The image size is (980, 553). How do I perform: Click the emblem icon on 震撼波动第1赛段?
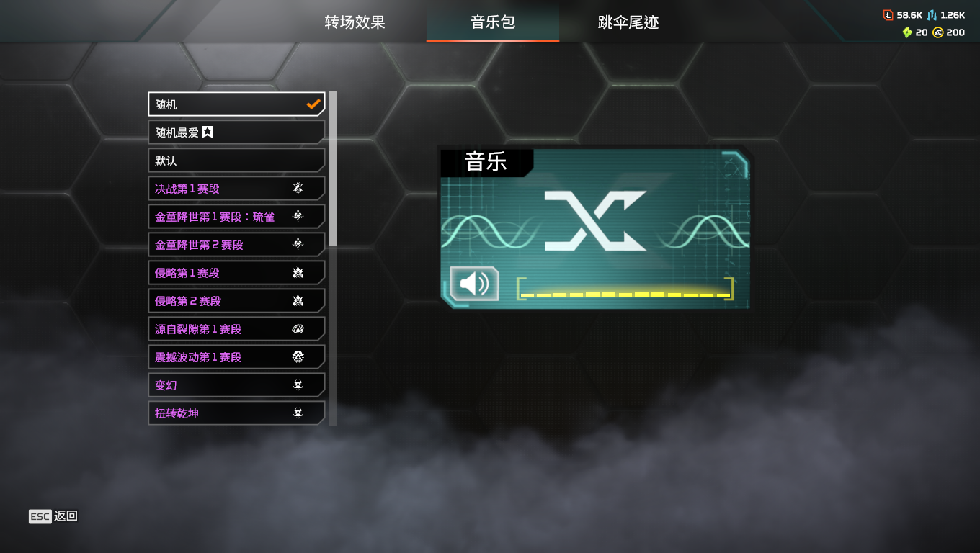click(x=298, y=357)
